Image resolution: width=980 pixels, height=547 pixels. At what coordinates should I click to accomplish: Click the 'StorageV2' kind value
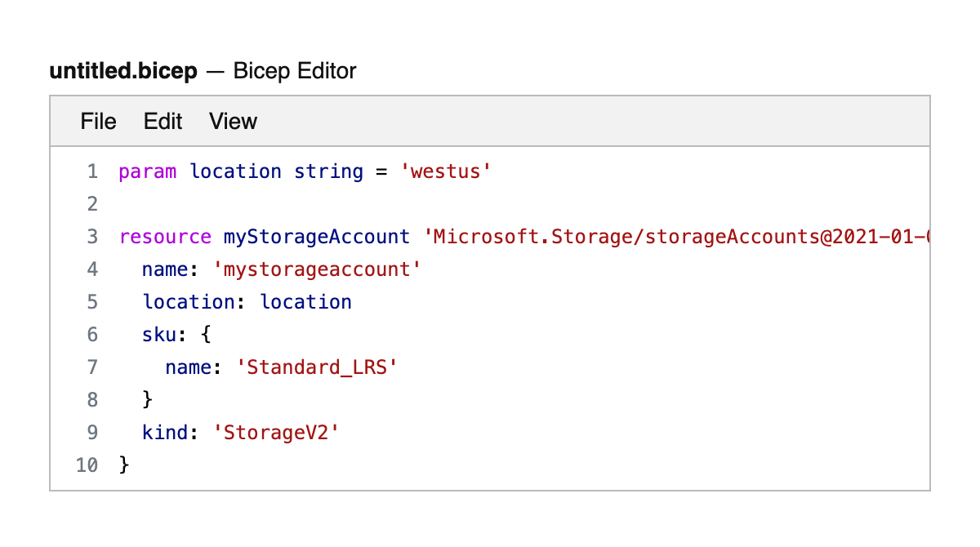[x=275, y=433]
